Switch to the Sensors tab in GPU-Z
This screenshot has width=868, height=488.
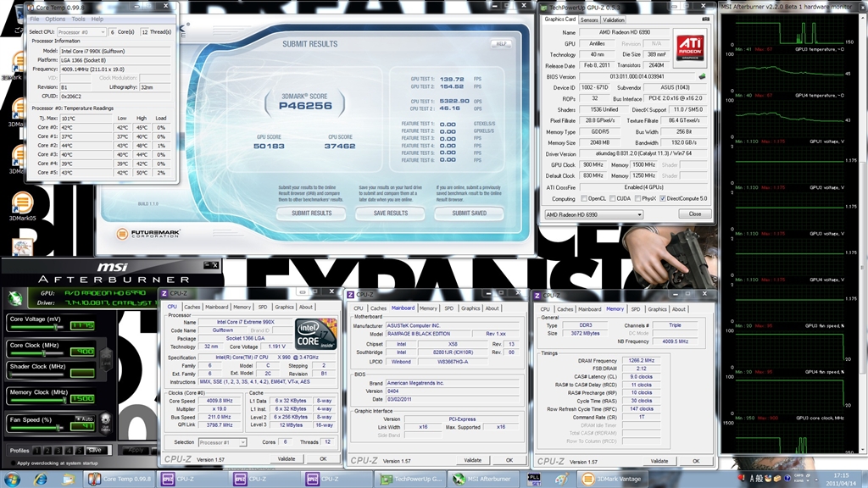click(589, 19)
